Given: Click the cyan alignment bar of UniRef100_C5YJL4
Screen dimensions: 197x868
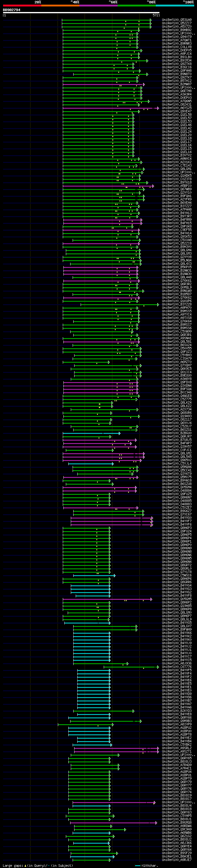Looking at the screenshot, I should click(x=91, y=464).
